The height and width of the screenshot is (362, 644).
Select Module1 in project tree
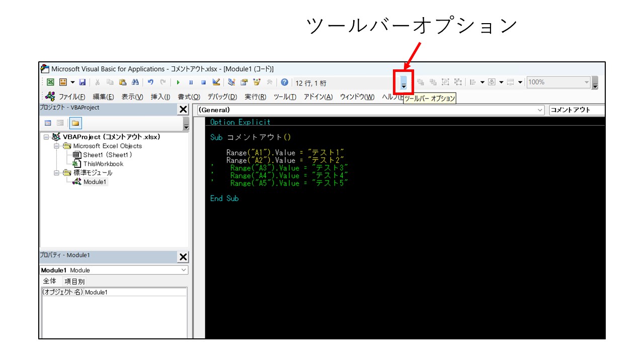coord(95,182)
